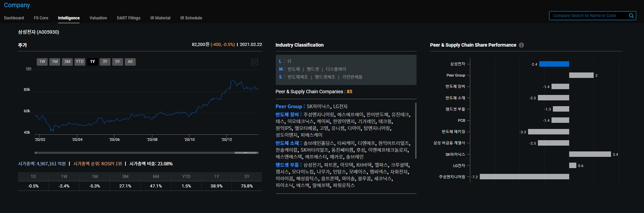The image size is (644, 213).
Task: Select the 1W chart range
Action: pos(42,62)
